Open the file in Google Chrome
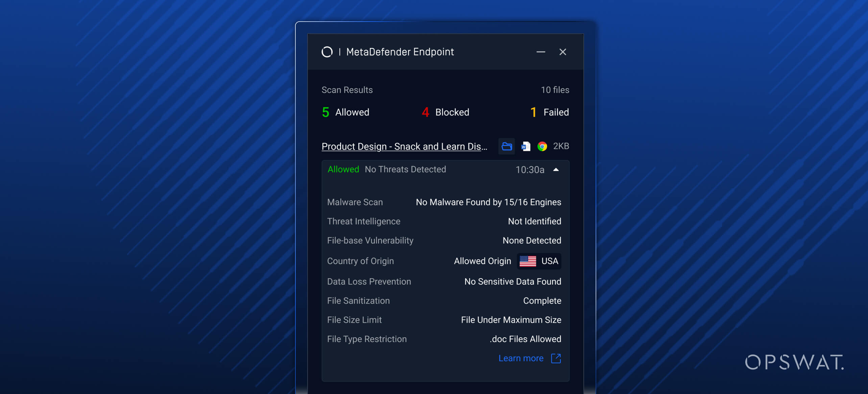This screenshot has width=868, height=394. click(543, 146)
